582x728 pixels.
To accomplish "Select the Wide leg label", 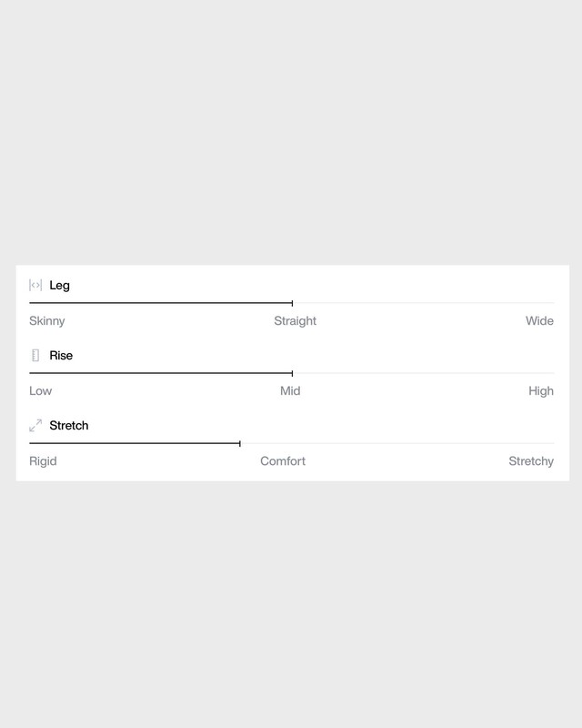I will coord(539,321).
